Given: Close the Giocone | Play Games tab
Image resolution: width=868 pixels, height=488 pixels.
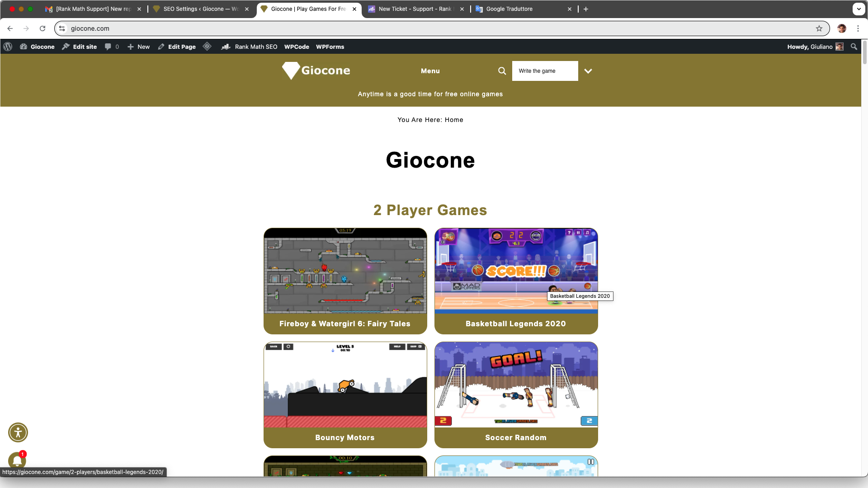Looking at the screenshot, I should coord(354,9).
